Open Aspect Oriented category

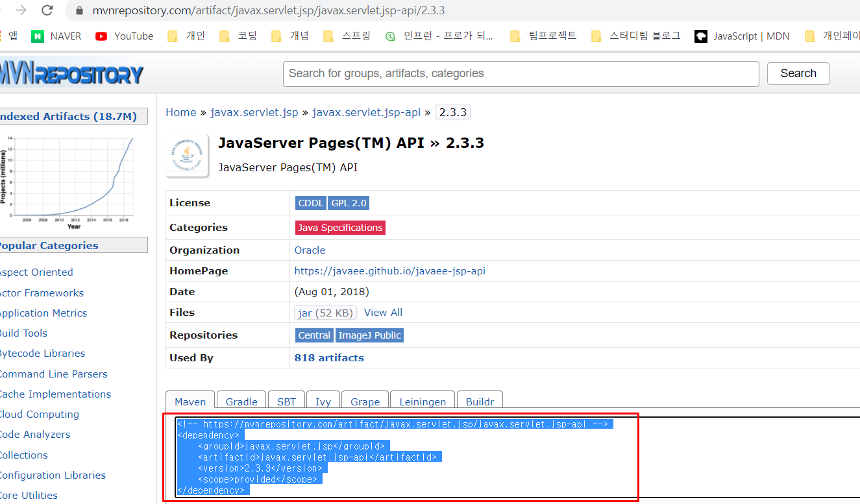tap(35, 272)
